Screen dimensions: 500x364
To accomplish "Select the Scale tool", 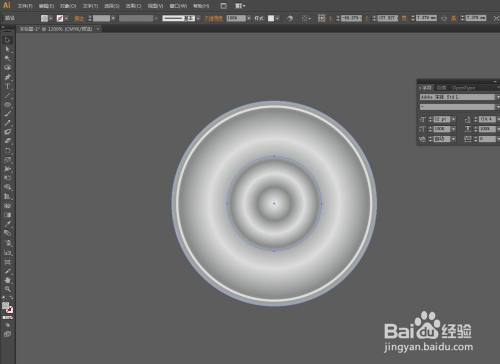I will tap(7, 160).
